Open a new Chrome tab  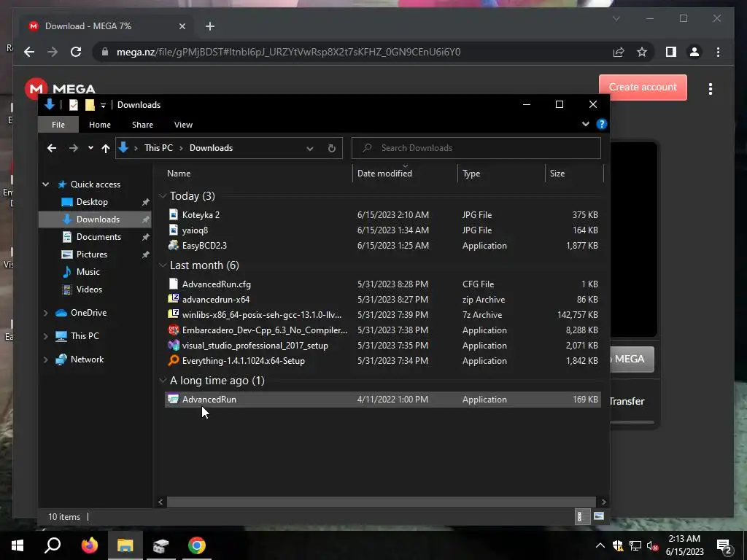point(210,26)
